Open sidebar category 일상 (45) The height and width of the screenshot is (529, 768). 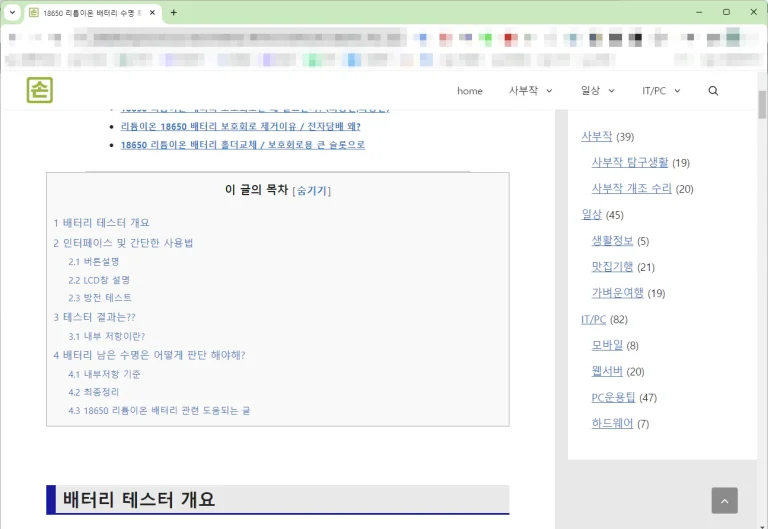pos(591,215)
